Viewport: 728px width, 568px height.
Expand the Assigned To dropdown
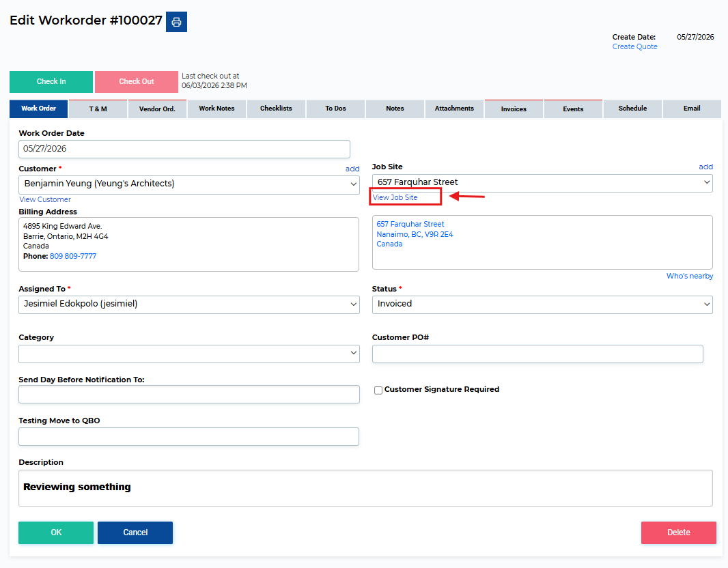point(189,304)
